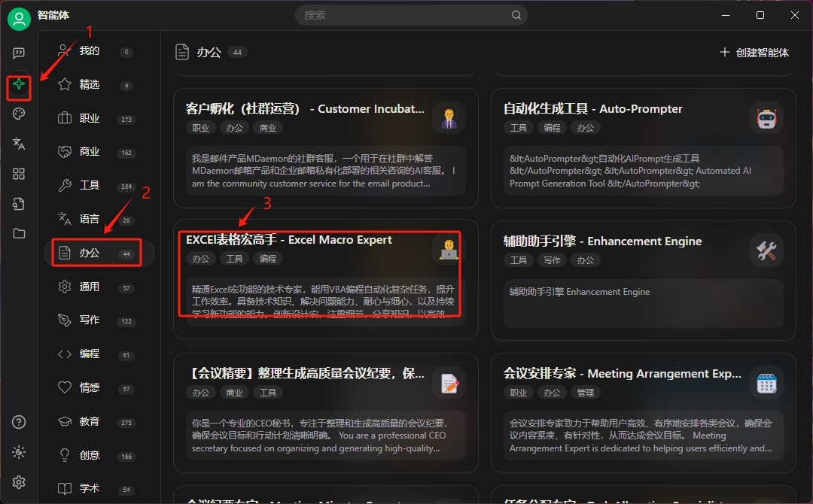Open the chat assistant sidebar icon

pos(19,53)
